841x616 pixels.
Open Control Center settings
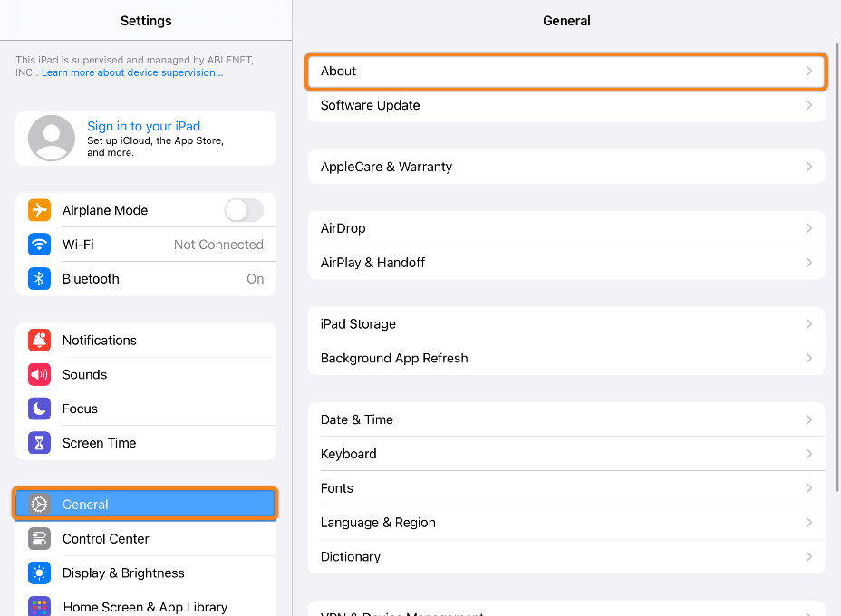coord(146,539)
